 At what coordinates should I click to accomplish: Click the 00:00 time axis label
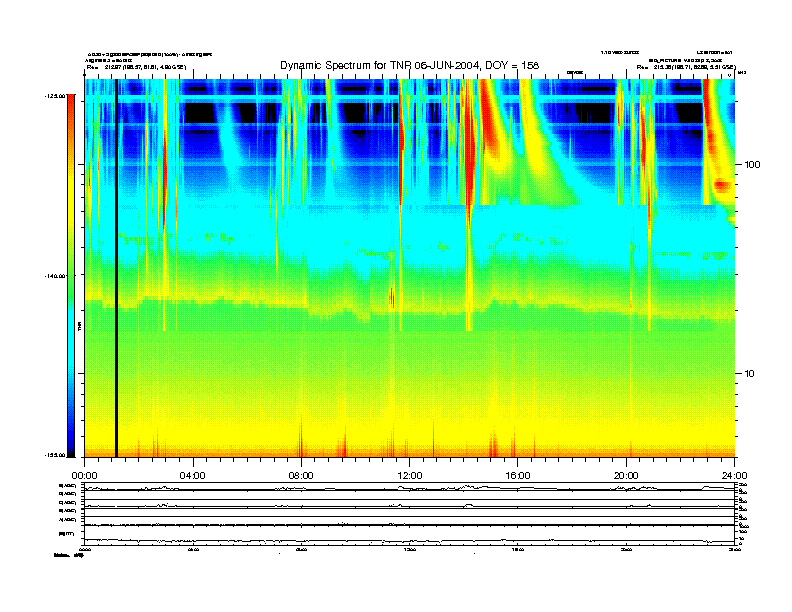click(x=84, y=475)
